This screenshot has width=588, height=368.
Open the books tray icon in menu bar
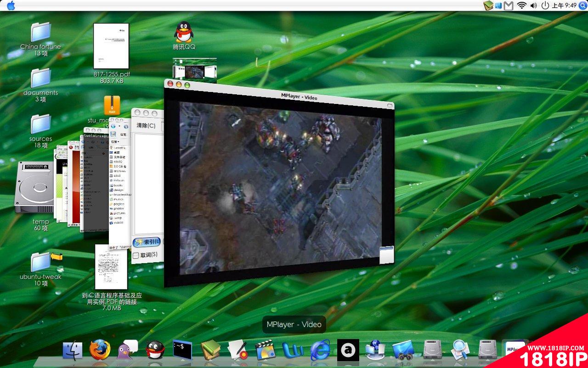click(x=488, y=6)
